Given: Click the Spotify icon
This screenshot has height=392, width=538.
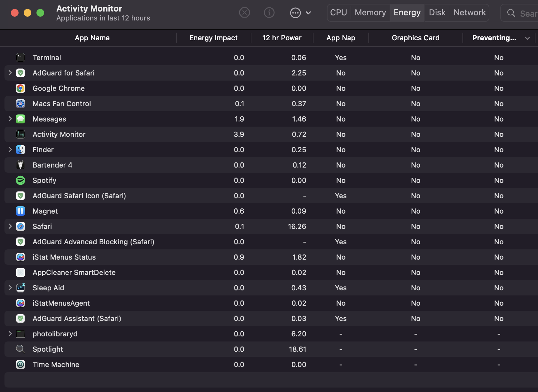Looking at the screenshot, I should tap(20, 180).
